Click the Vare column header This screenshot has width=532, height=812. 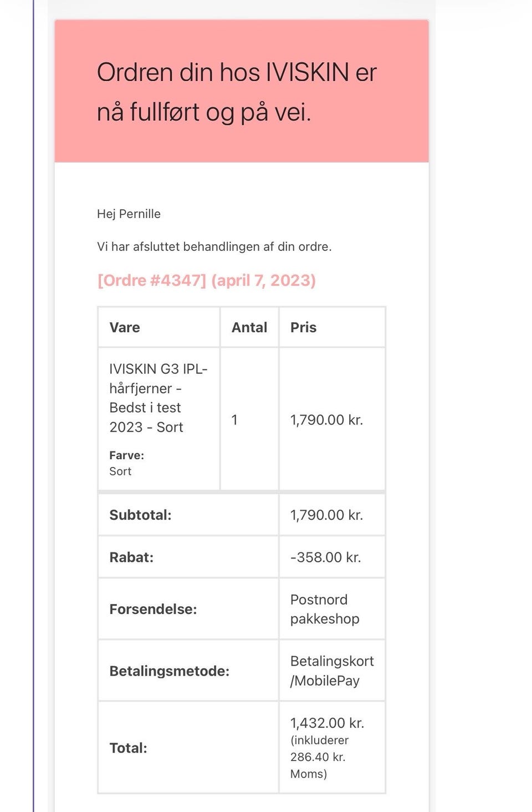pos(125,328)
